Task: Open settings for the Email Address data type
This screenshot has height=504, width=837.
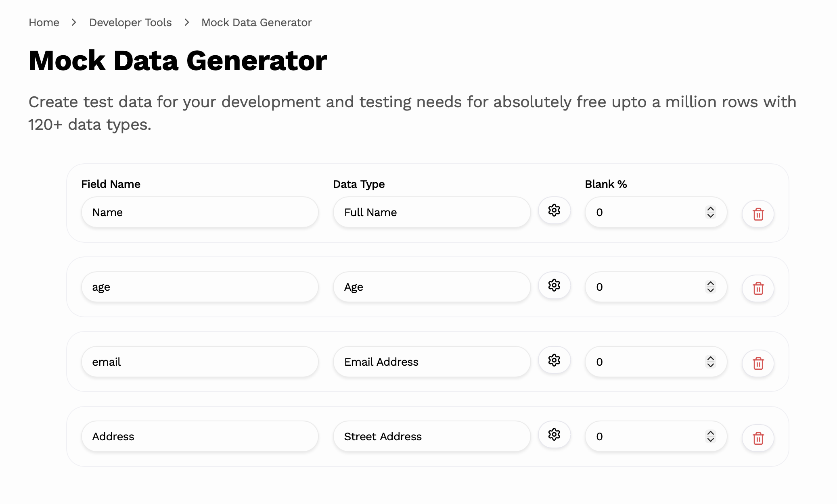Action: (x=554, y=360)
